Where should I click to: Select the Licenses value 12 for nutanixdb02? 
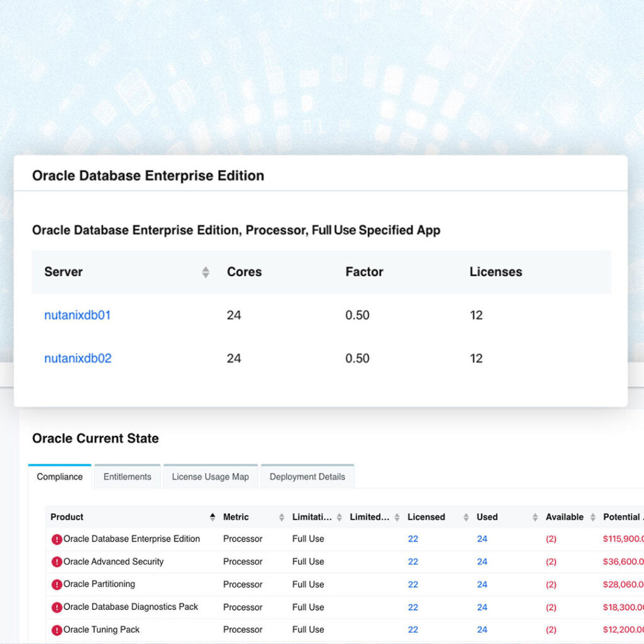(476, 358)
